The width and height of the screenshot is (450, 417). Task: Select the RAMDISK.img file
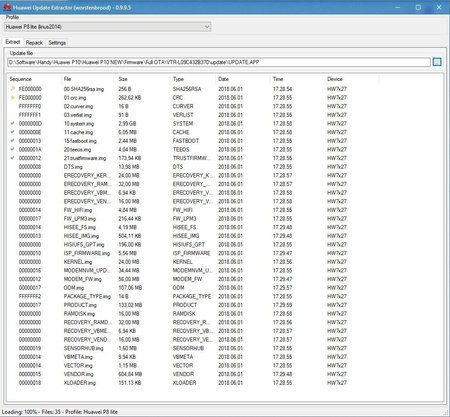(x=79, y=314)
